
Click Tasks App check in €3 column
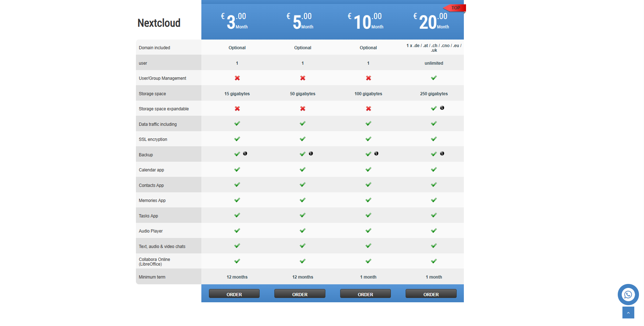coord(237,215)
